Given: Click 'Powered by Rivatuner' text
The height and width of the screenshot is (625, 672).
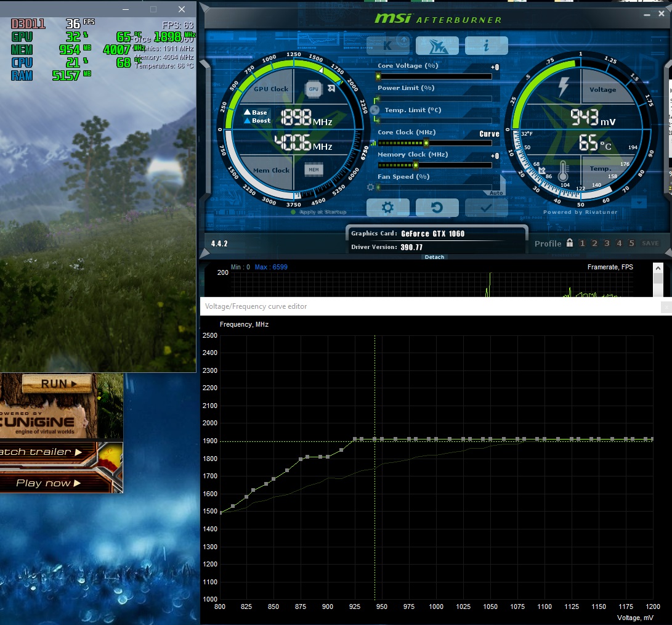Looking at the screenshot, I should coord(580,212).
